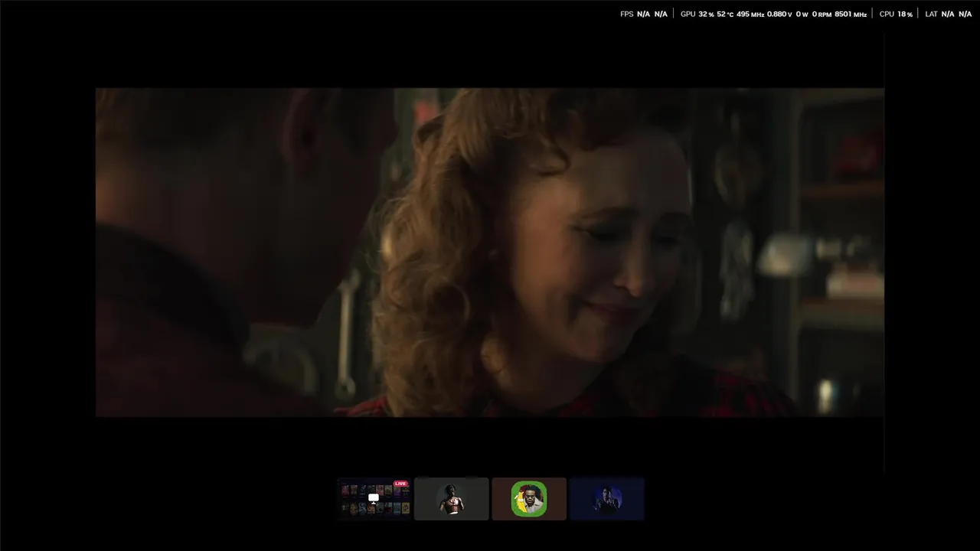Open the live screen-share thumbnail with movie grid

tap(374, 499)
